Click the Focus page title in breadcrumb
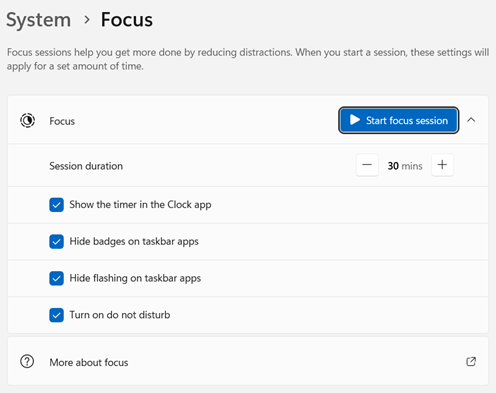496x393 pixels. (127, 20)
